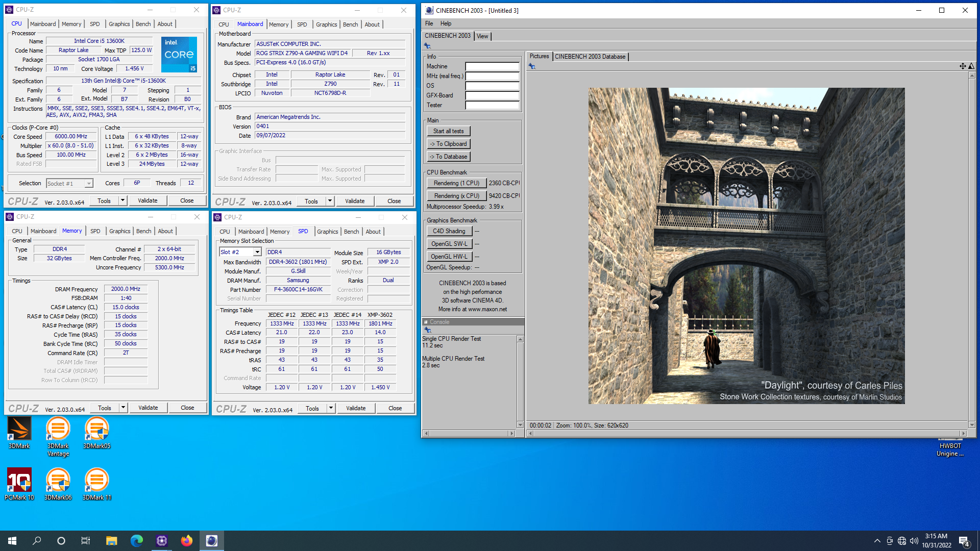Open the Socket #1 selection dropdown
The image size is (980, 551).
(x=89, y=184)
